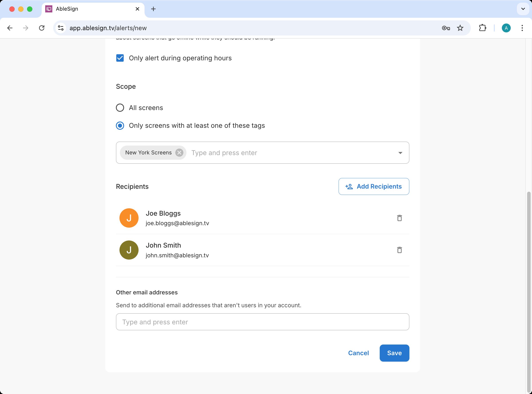
Task: Select Only screens with these tags radio
Action: pos(120,126)
